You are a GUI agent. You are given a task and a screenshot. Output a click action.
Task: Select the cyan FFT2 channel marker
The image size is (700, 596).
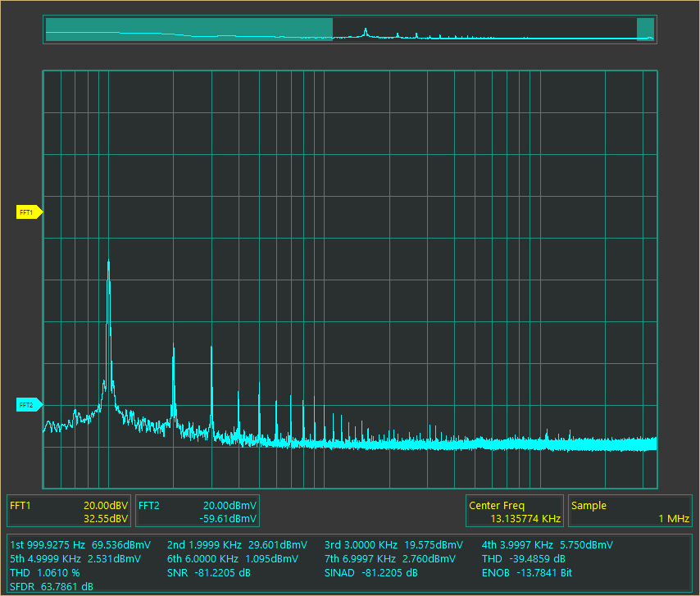[29, 405]
